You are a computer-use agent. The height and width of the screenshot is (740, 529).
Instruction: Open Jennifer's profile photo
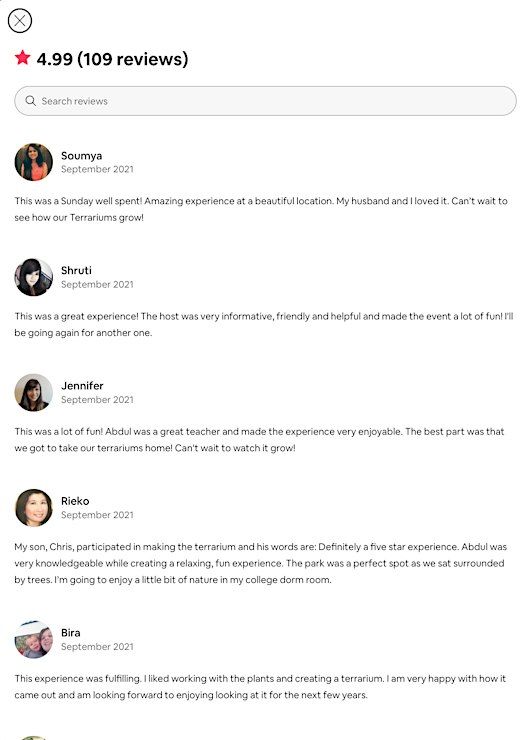click(34, 392)
